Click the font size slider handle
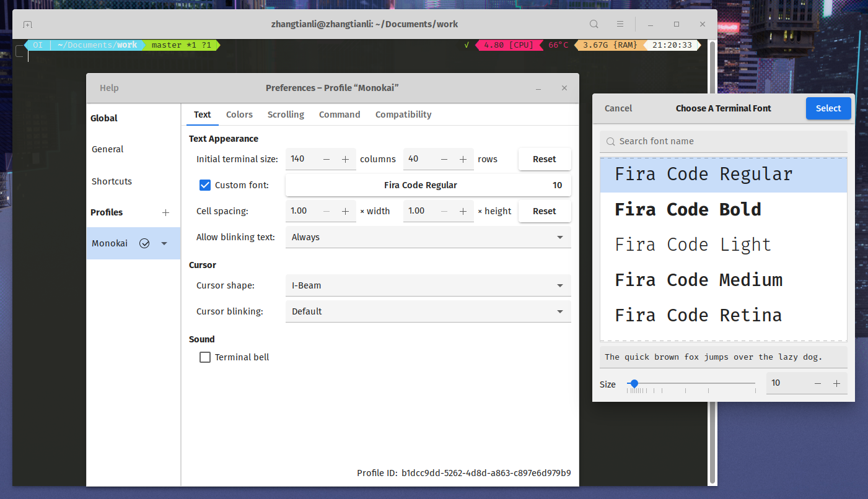This screenshot has height=499, width=868. point(634,384)
